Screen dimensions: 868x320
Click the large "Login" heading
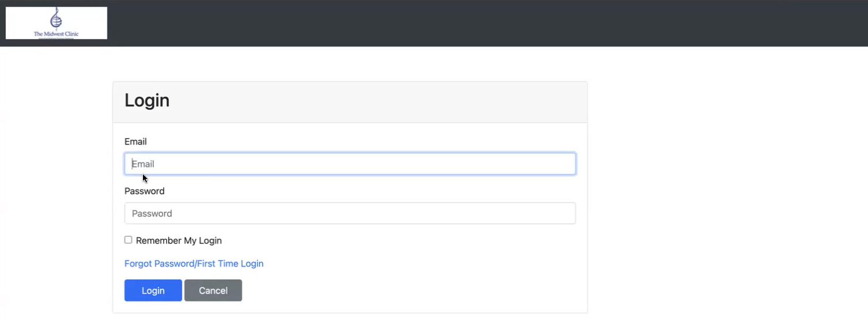(147, 100)
